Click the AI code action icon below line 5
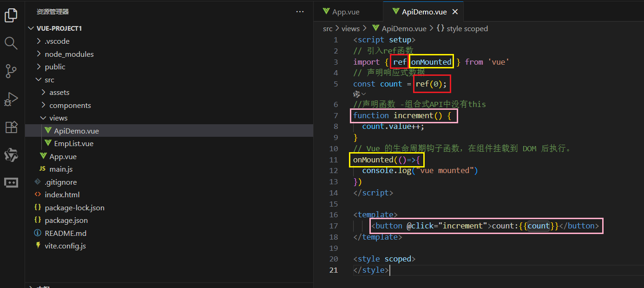Image resolution: width=644 pixels, height=288 pixels. [x=357, y=94]
